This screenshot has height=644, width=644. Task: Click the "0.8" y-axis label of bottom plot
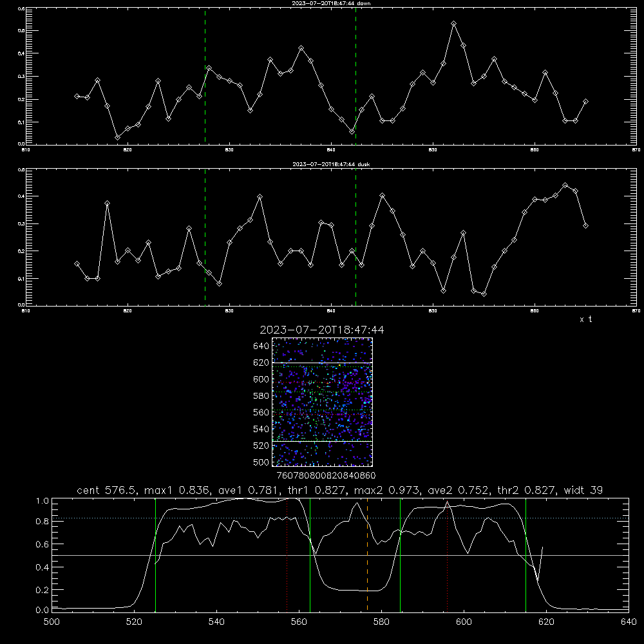pyautogui.click(x=43, y=522)
